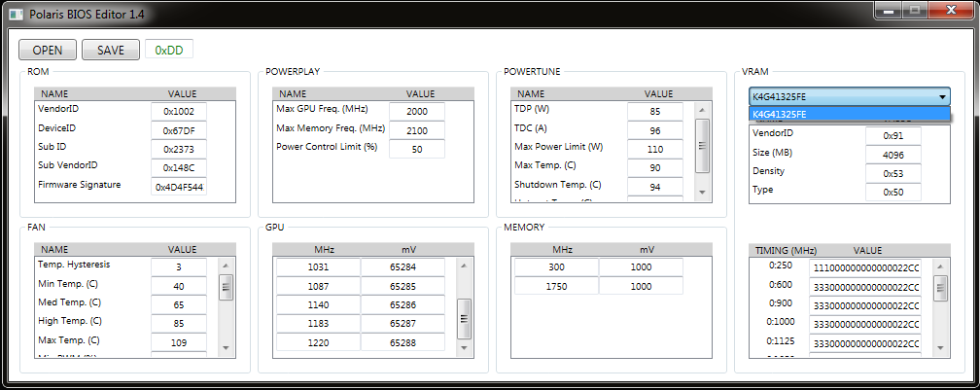Click the Max GPU Freq. value field

(x=417, y=111)
